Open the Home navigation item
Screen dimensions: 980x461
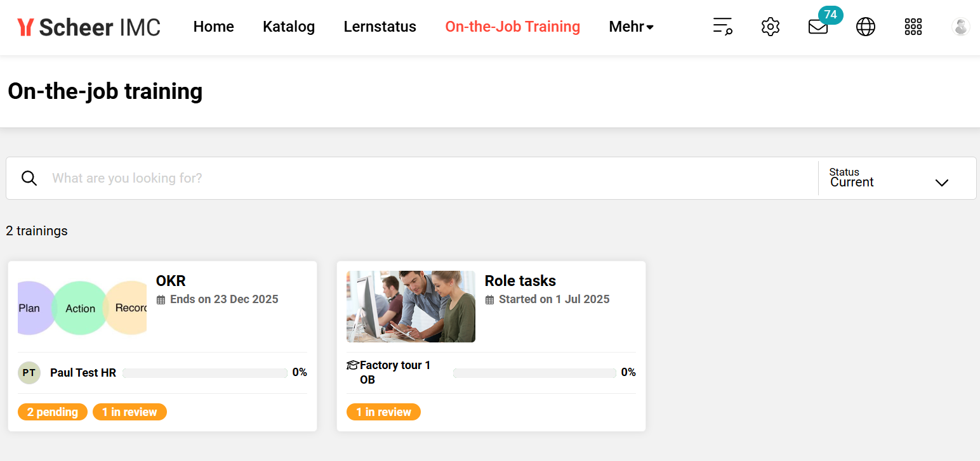(x=213, y=27)
